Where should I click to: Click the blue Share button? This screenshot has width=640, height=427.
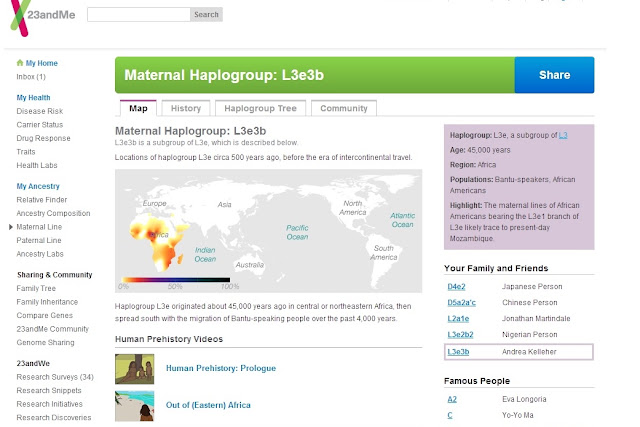point(554,75)
